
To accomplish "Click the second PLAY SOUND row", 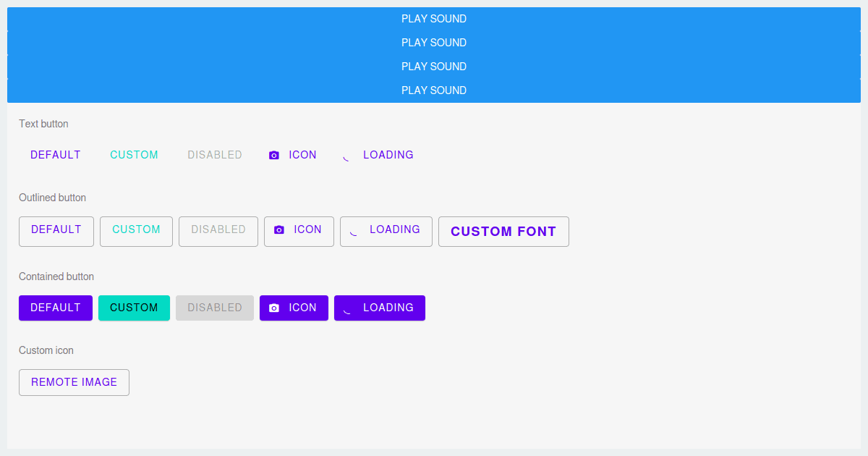I will point(434,42).
